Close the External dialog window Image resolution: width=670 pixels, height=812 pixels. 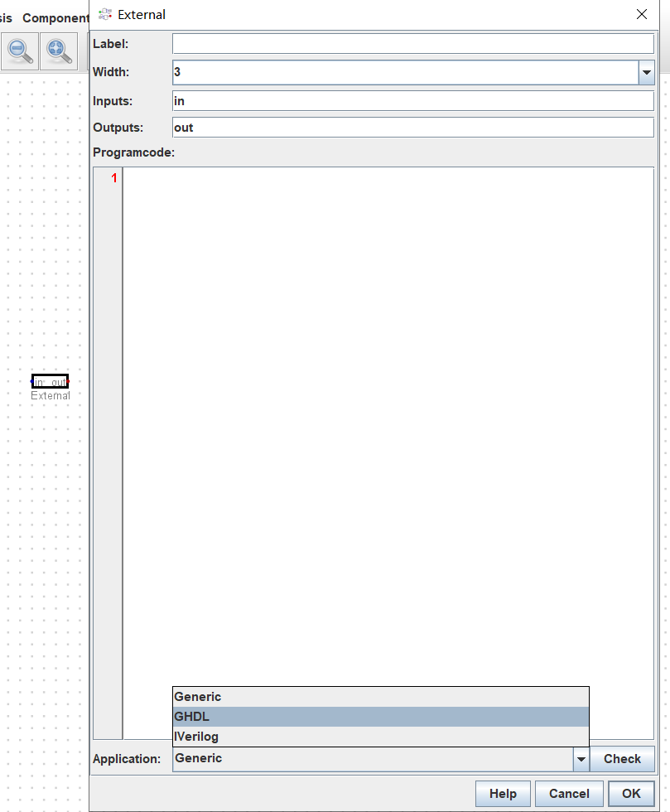click(642, 14)
